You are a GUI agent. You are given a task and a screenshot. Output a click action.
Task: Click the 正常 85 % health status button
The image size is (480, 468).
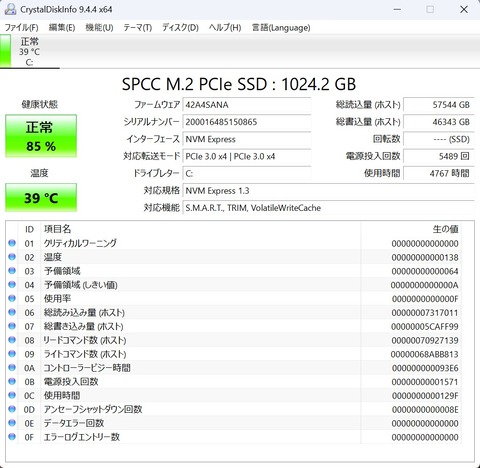point(41,136)
